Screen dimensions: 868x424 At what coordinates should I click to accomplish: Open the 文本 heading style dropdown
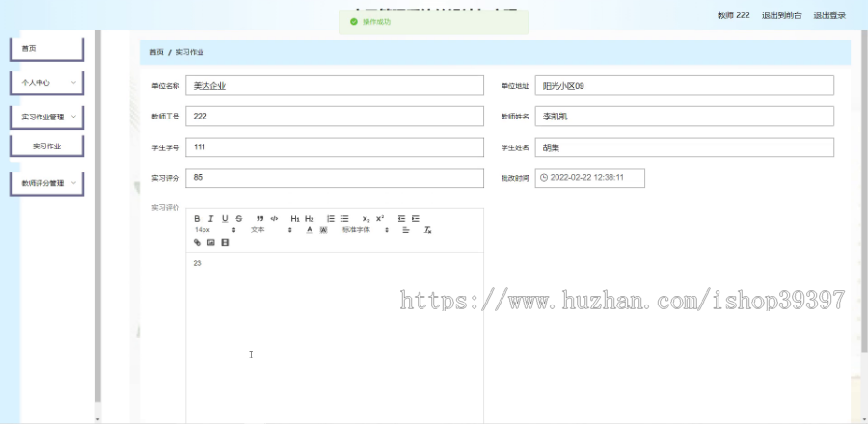pos(271,230)
